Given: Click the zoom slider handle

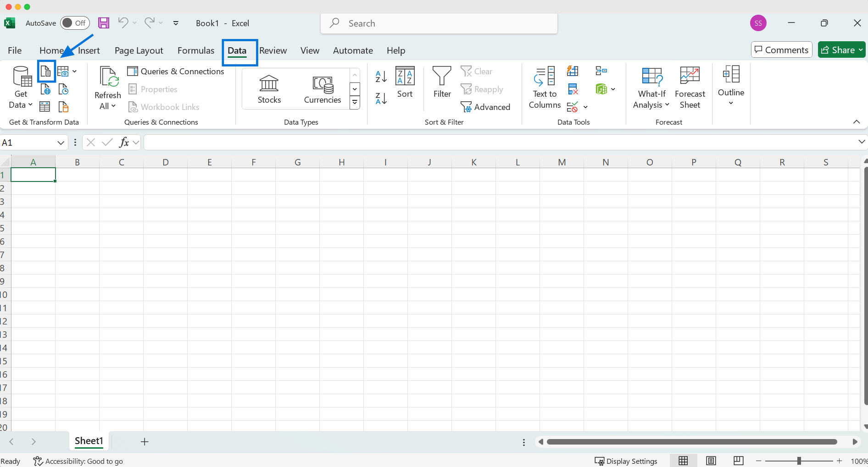Looking at the screenshot, I should pos(799,461).
